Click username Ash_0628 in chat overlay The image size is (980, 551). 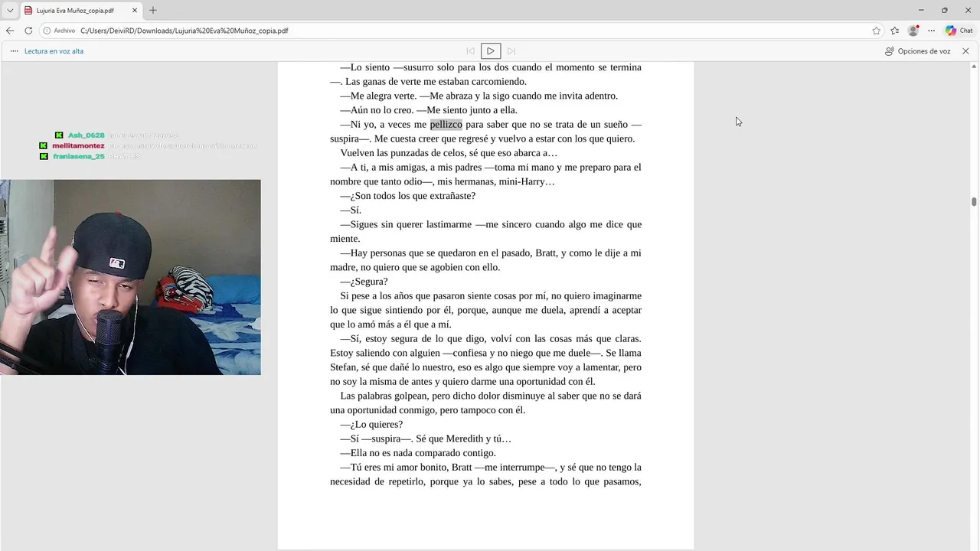(86, 135)
